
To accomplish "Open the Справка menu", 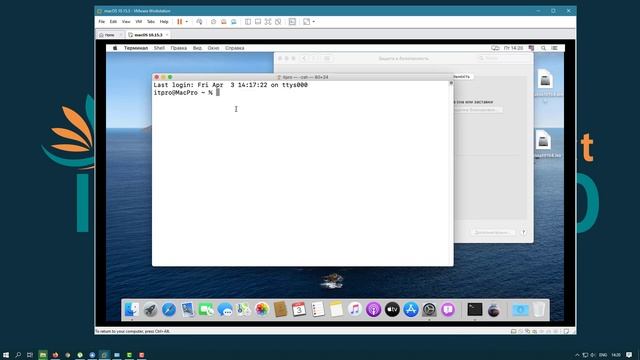I will point(235,48).
